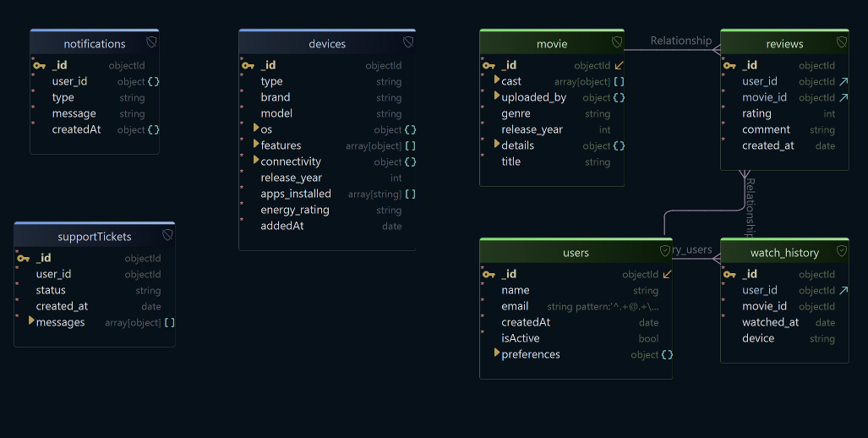The image size is (868, 438).
Task: Click the shield icon on notifications table
Action: pyautogui.click(x=151, y=42)
